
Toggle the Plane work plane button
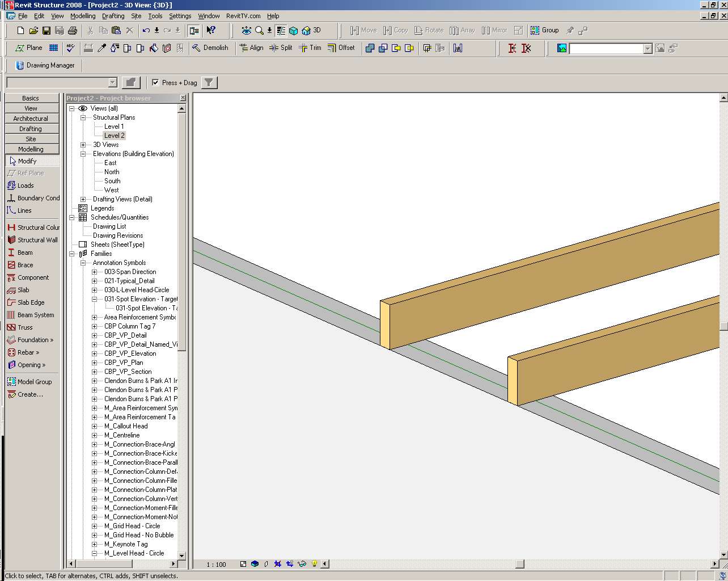pyautogui.click(x=29, y=48)
